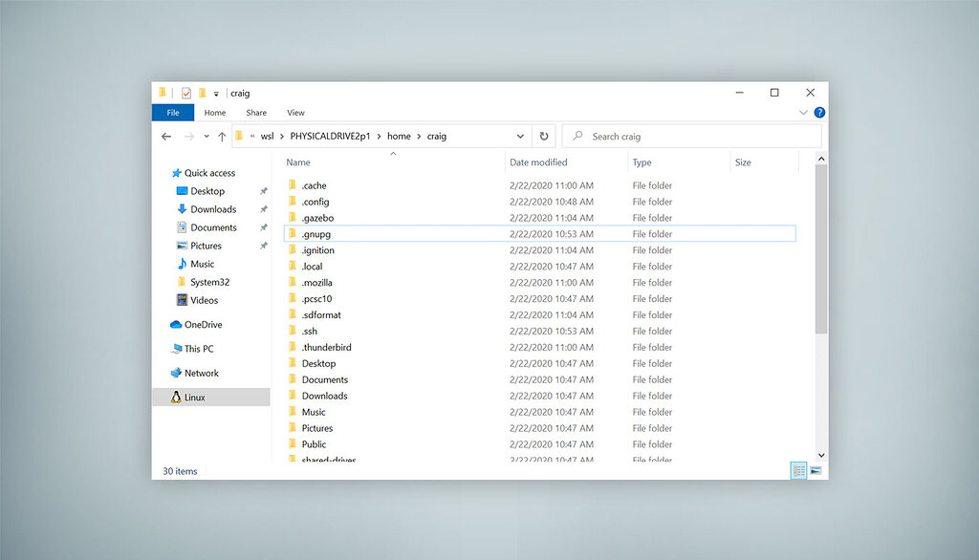This screenshot has height=560, width=979.
Task: Open the File menu
Action: point(172,112)
